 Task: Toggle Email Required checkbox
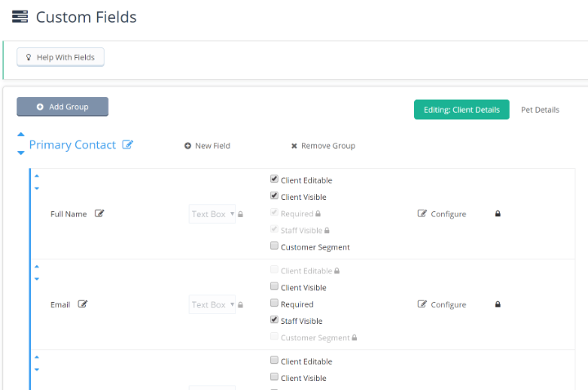click(274, 303)
